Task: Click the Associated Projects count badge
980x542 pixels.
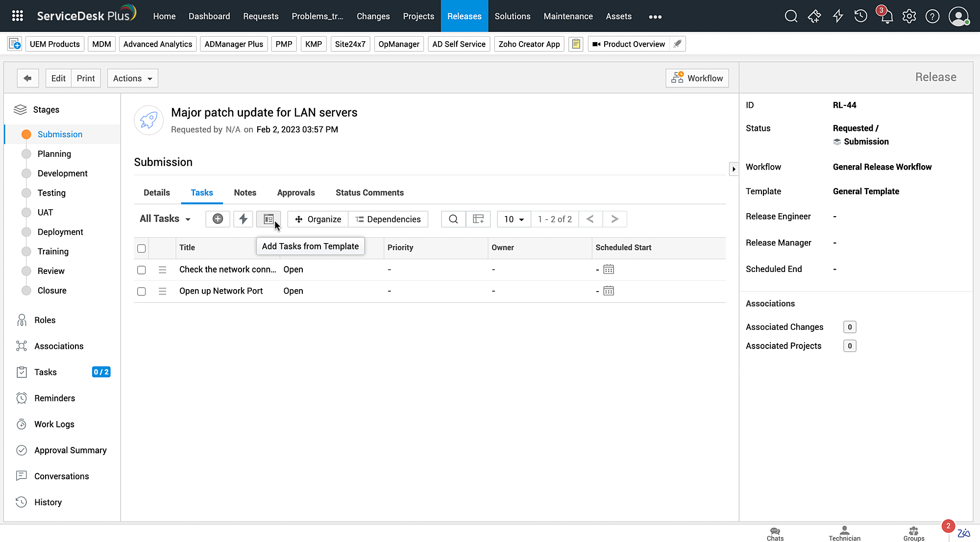Action: click(850, 346)
